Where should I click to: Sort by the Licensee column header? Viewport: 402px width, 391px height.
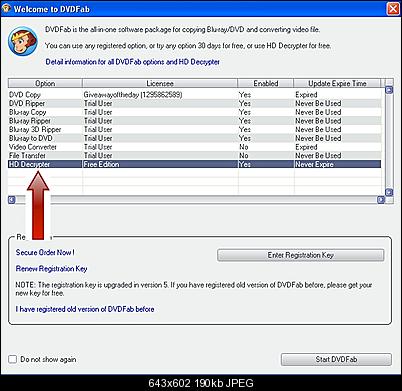pyautogui.click(x=160, y=83)
